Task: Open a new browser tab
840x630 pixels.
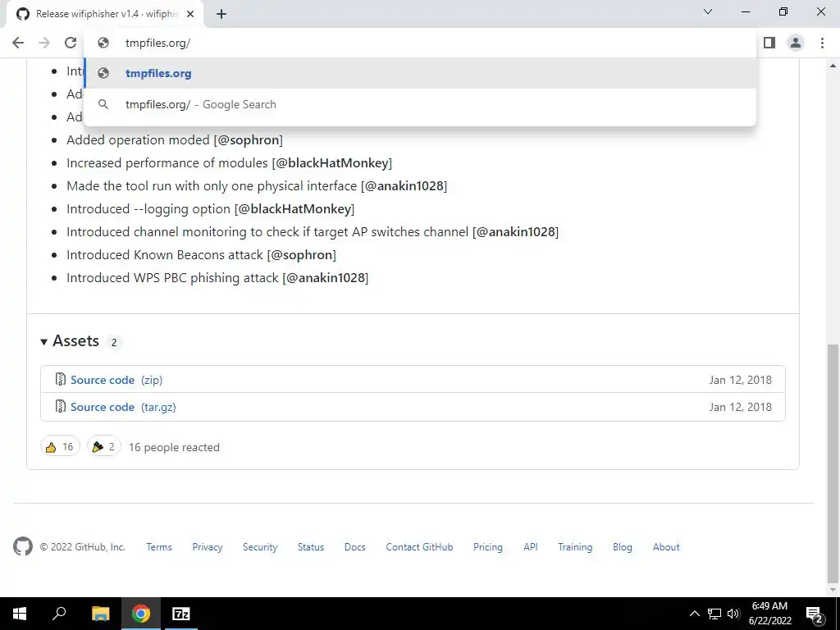Action: (221, 14)
